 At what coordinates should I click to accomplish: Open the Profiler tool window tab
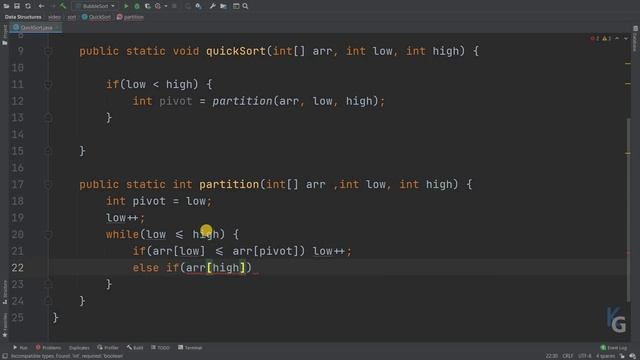pyautogui.click(x=108, y=348)
